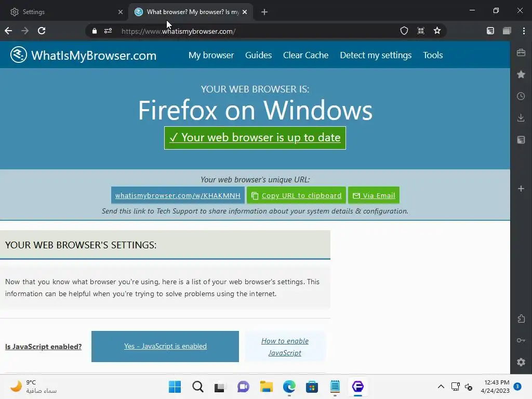Open the clock showing 12:43 PM

(495, 387)
